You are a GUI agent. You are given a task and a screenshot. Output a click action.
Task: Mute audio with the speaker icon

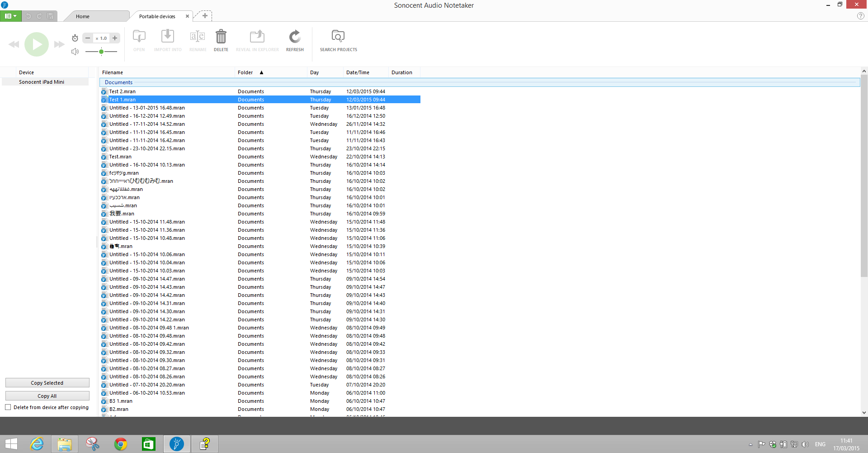75,52
